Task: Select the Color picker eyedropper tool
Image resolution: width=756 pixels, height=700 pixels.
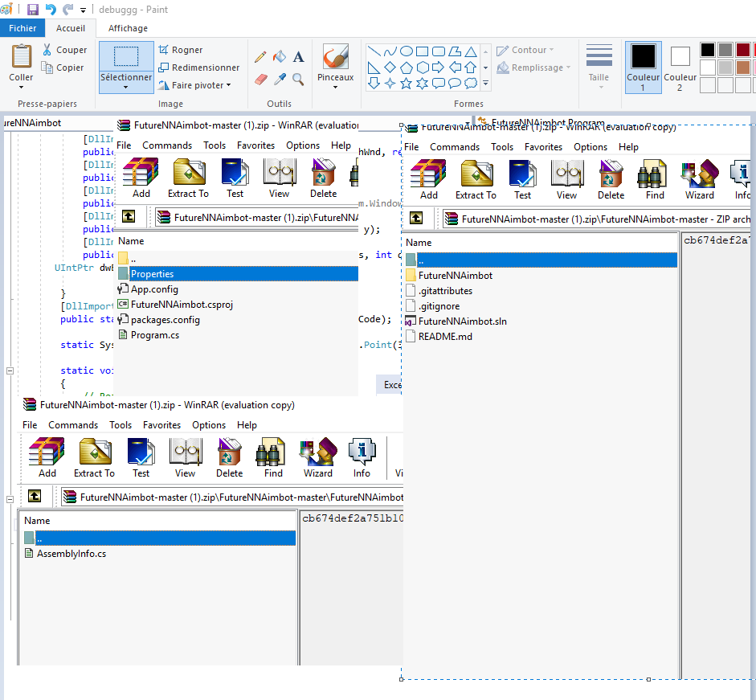Action: point(279,79)
